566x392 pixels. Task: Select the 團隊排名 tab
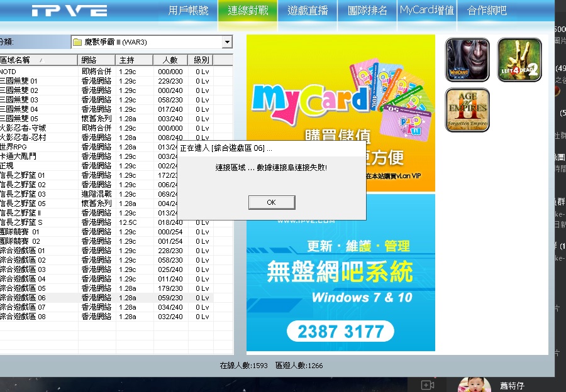tap(367, 11)
